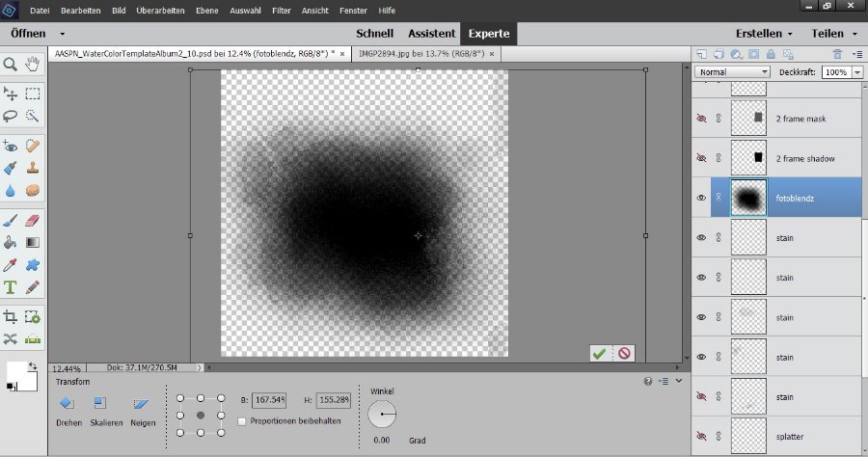Viewport: 868px width, 457px height.
Task: Click the foreground color swatch
Action: point(17,371)
